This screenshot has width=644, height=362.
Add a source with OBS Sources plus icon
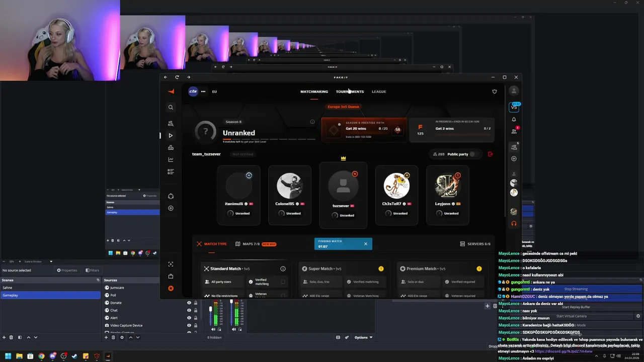click(x=106, y=337)
